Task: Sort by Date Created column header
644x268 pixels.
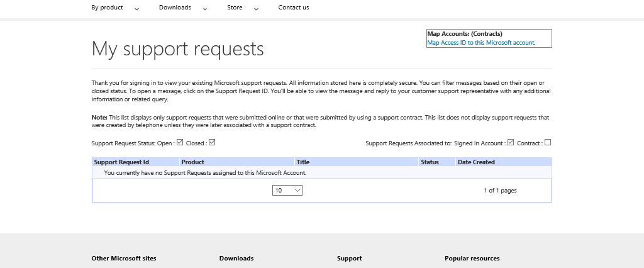Action: [476, 162]
